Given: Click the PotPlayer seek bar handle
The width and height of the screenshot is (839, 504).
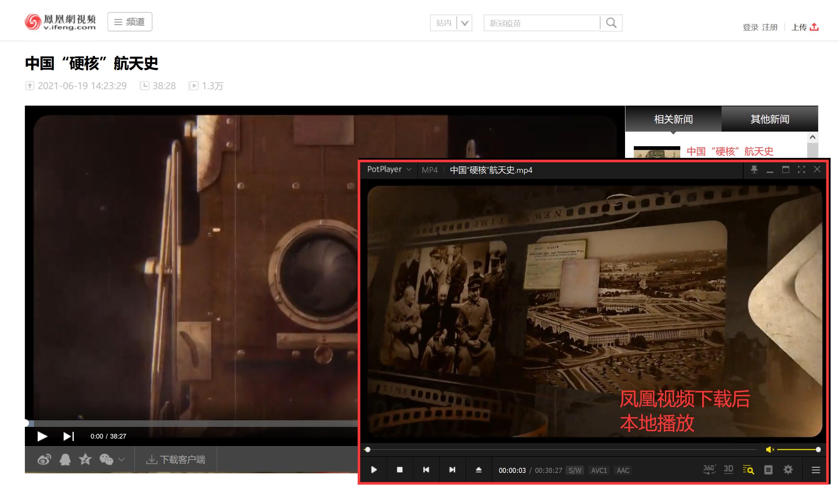Looking at the screenshot, I should pos(368,450).
